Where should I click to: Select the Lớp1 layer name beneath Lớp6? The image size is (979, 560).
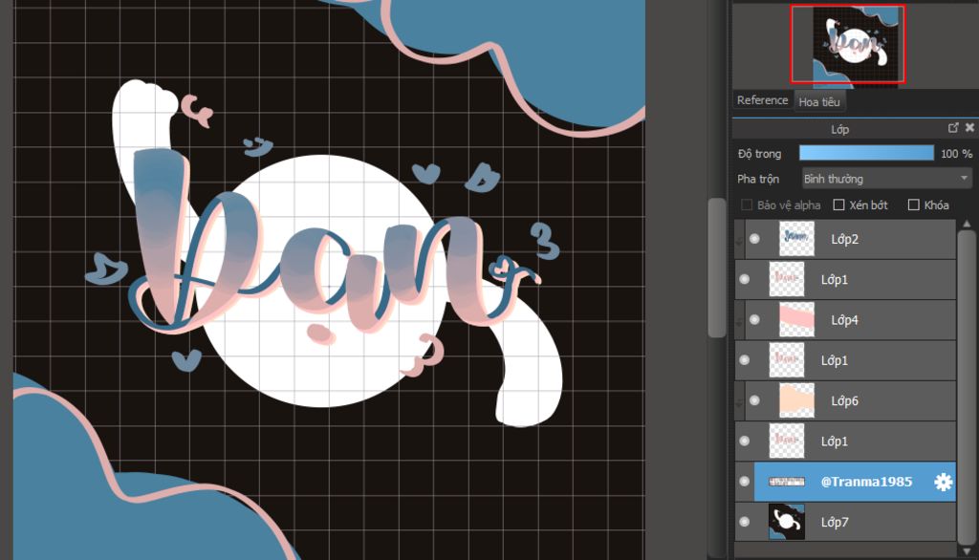click(834, 442)
